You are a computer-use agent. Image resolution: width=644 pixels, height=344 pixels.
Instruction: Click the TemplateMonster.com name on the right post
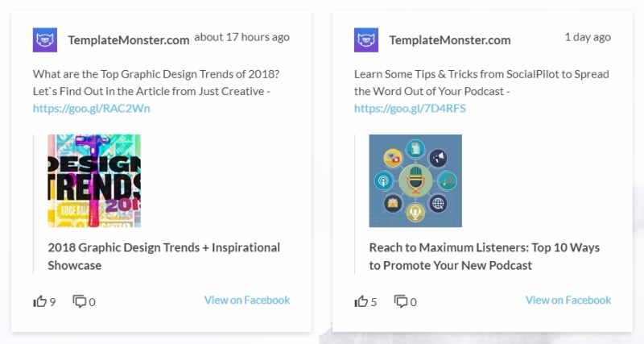(x=450, y=39)
